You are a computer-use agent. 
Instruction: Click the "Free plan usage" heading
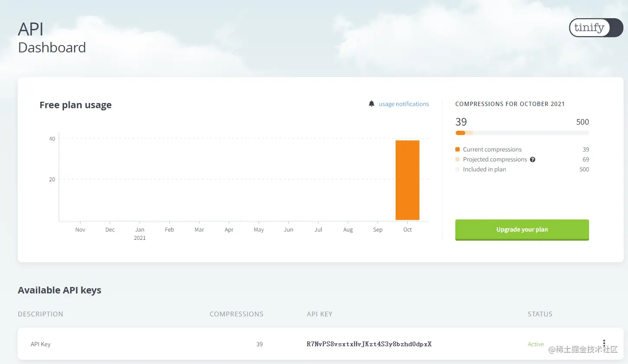[76, 105]
